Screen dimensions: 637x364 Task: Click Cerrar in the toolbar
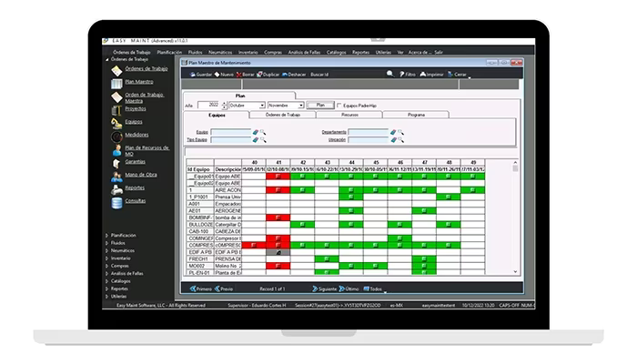[457, 75]
